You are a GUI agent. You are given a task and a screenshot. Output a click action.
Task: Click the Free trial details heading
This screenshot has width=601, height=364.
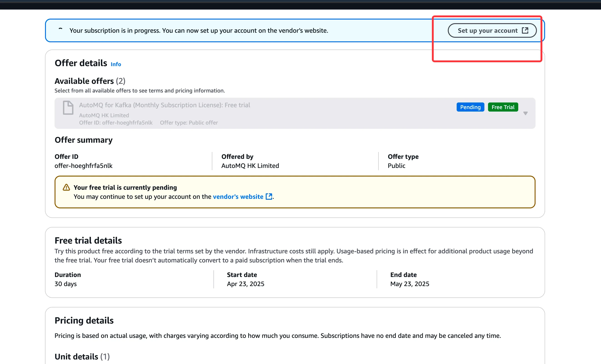88,240
